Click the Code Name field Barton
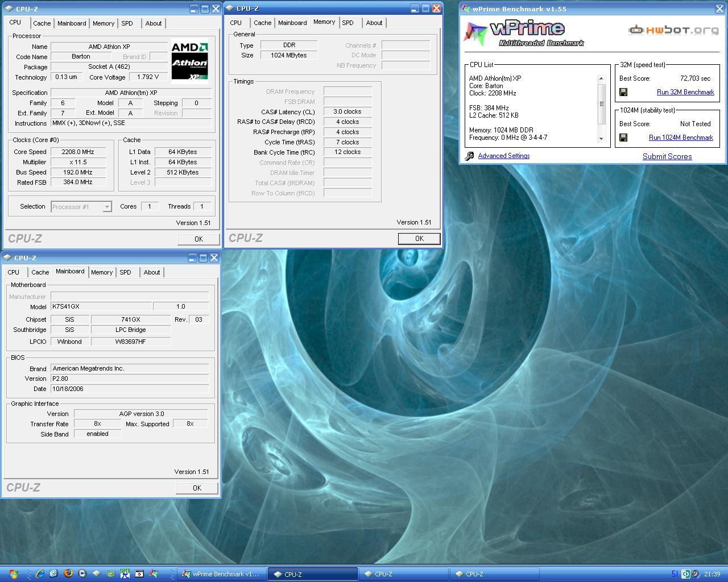728x582 pixels. pyautogui.click(x=81, y=56)
